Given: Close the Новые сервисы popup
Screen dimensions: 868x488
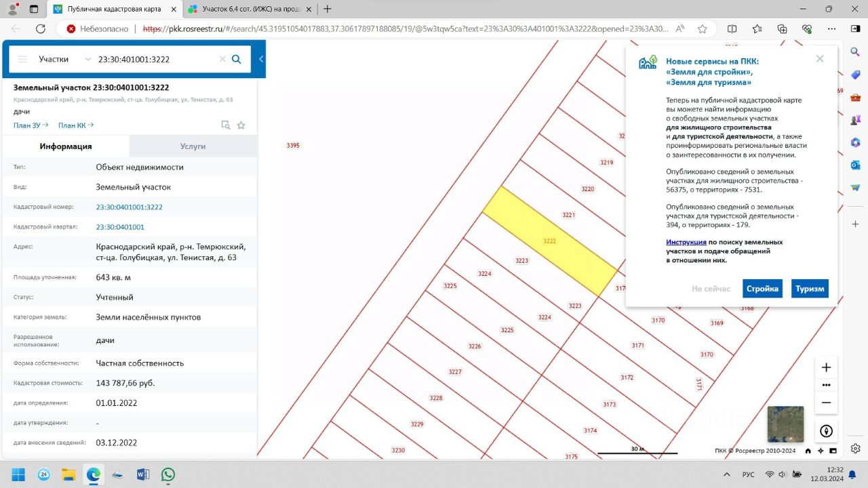Looking at the screenshot, I should 820,59.
